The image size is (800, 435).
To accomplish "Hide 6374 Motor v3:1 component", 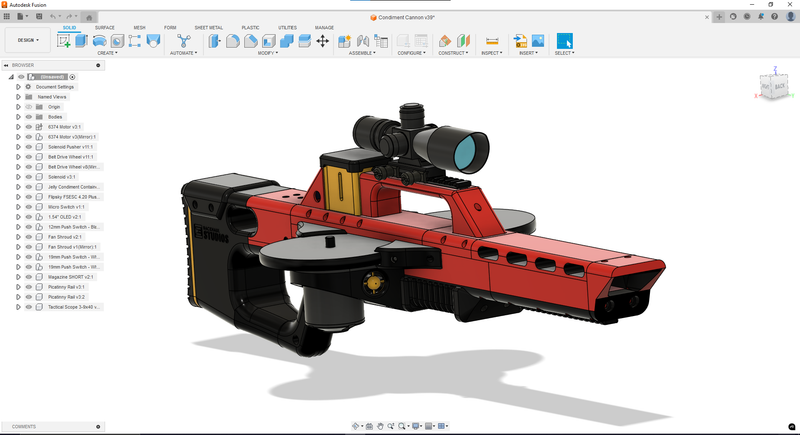I will (29, 127).
